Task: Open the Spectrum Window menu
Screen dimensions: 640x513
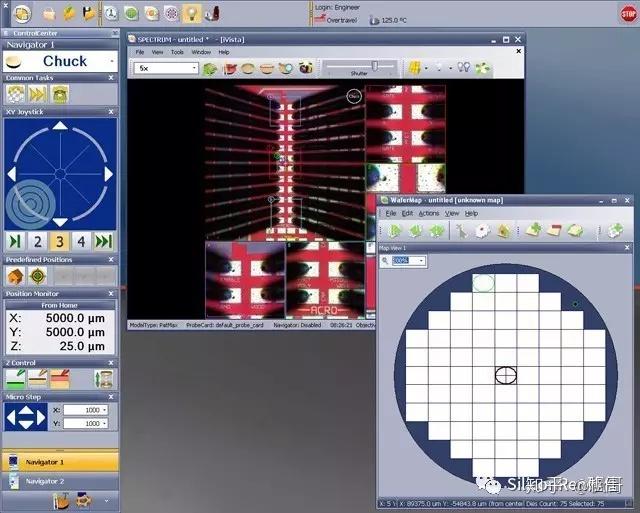Action: (x=201, y=52)
